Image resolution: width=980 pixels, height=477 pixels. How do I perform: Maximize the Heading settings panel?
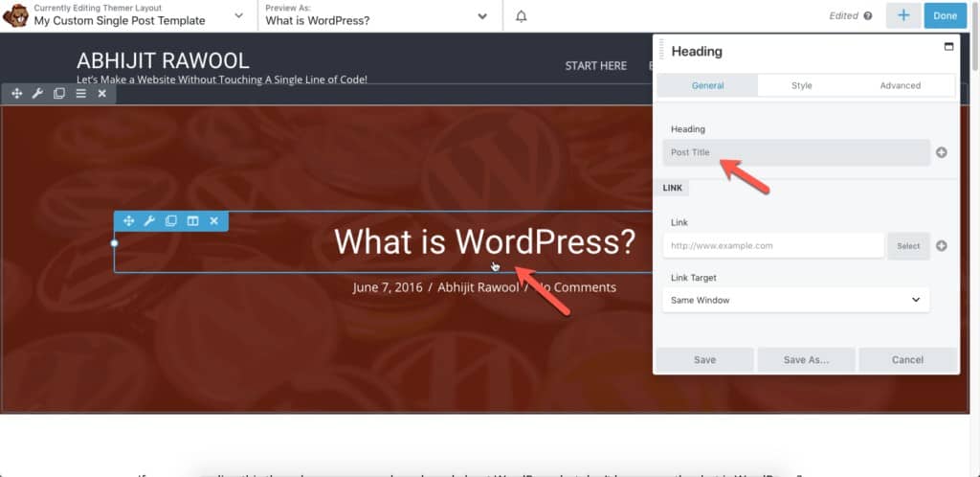click(948, 47)
